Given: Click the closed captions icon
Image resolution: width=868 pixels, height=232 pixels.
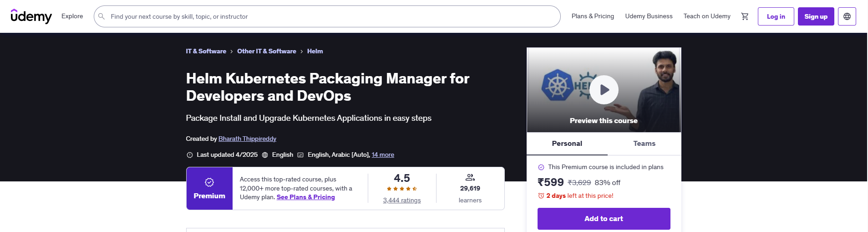Looking at the screenshot, I should coord(300,155).
